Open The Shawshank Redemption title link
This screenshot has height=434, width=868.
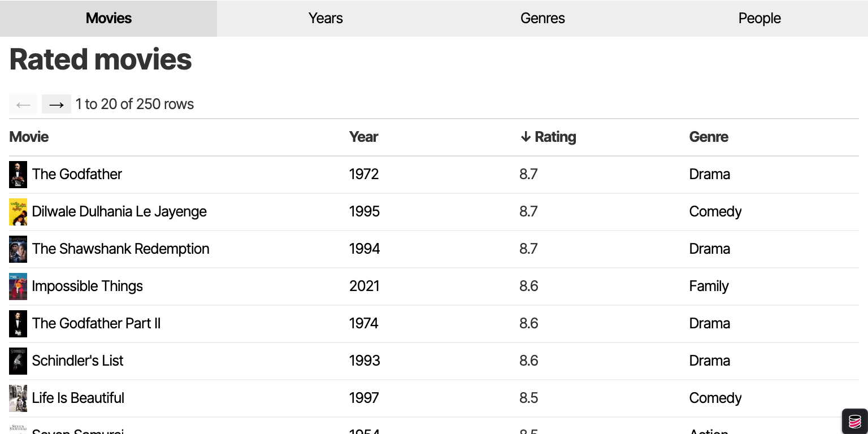click(120, 249)
